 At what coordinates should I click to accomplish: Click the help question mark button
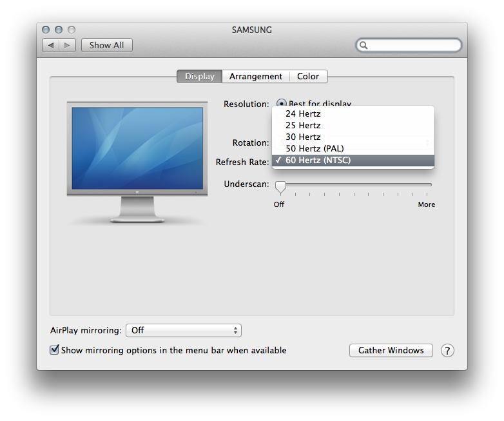pyautogui.click(x=447, y=351)
